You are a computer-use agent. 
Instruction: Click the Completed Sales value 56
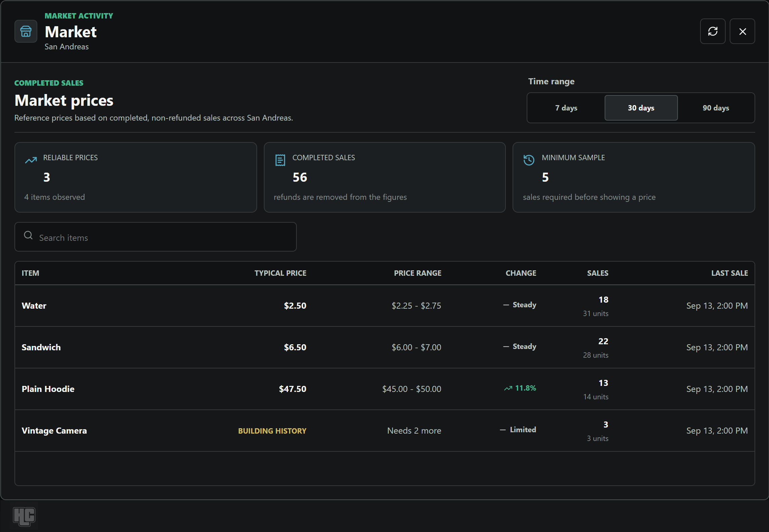[300, 177]
